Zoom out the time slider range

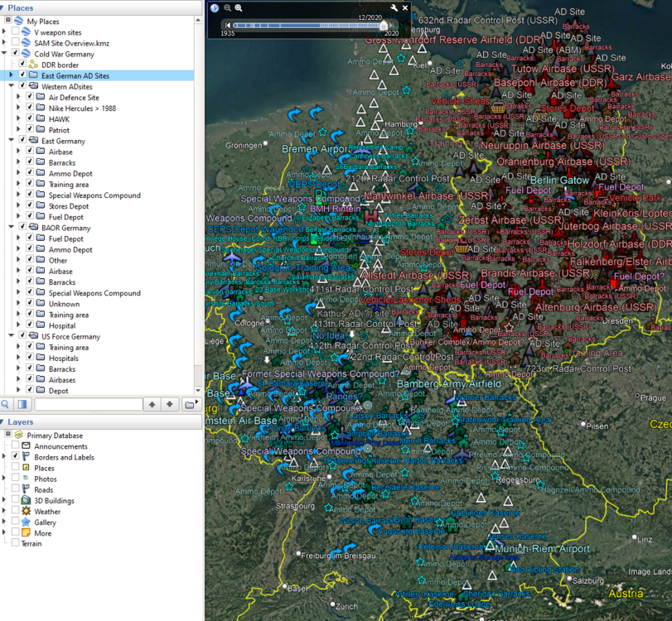228,8
